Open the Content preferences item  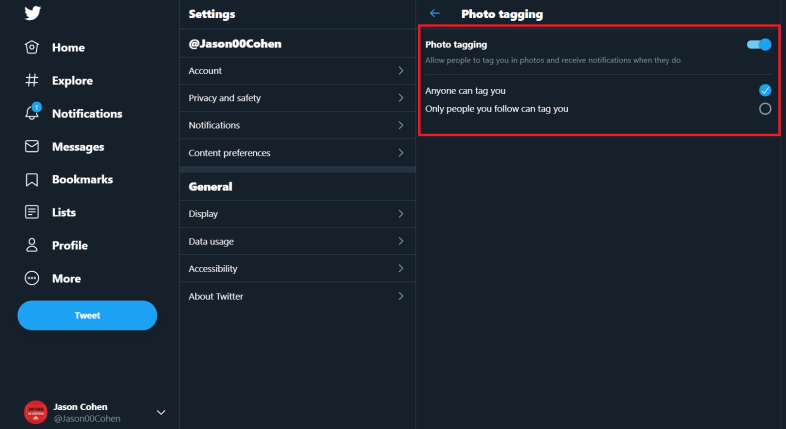[297, 153]
